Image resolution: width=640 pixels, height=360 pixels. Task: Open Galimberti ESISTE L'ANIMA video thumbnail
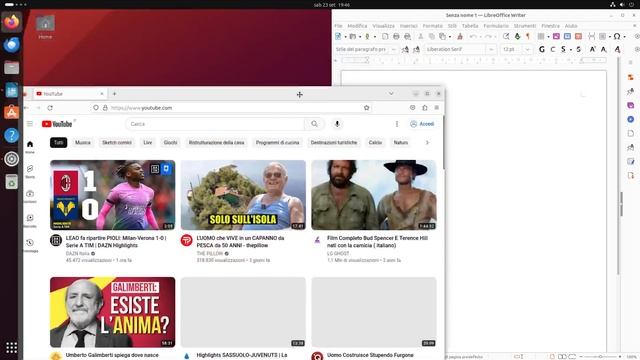coord(113,312)
